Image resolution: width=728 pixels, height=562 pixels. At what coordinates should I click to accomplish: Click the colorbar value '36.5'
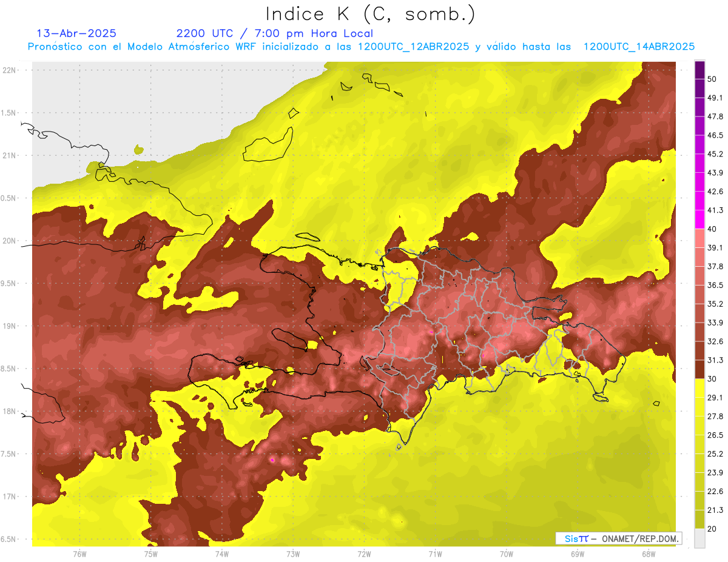click(x=715, y=285)
